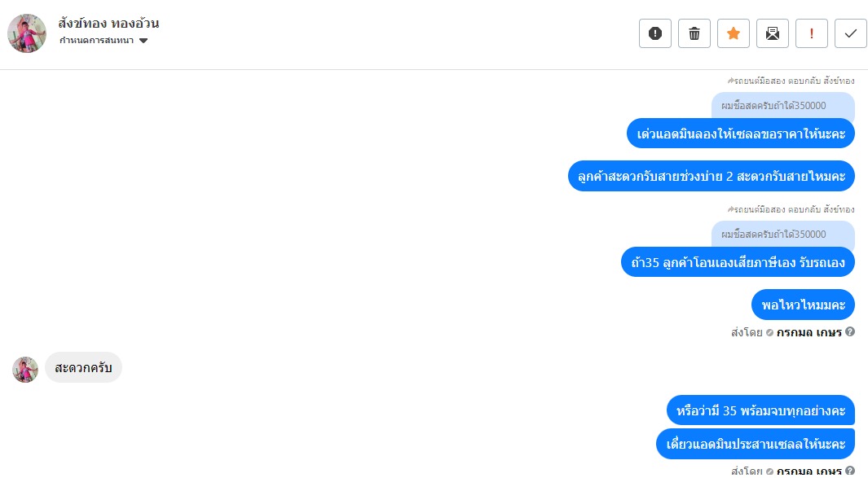This screenshot has width=868, height=478.
Task: Toggle the orange star follow-up icon
Action: [734, 33]
